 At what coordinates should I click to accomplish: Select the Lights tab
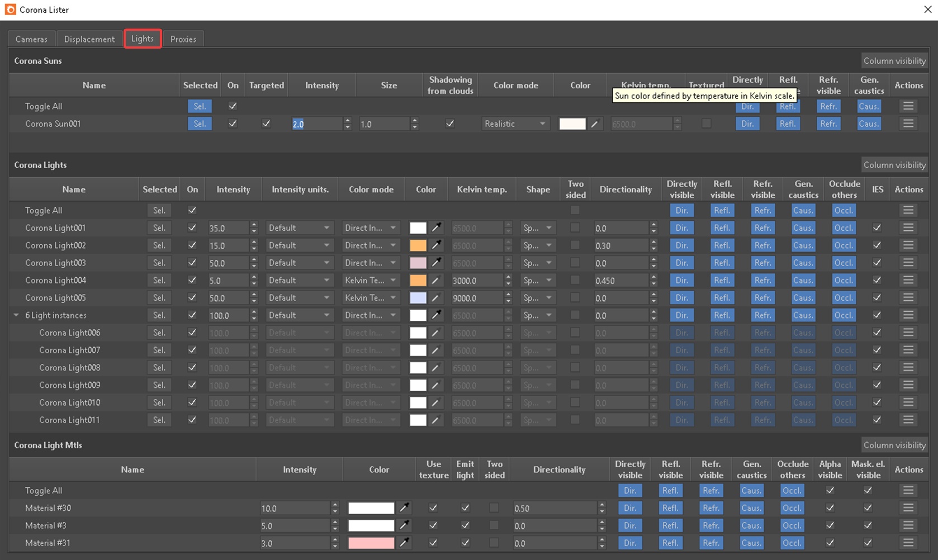coord(143,39)
